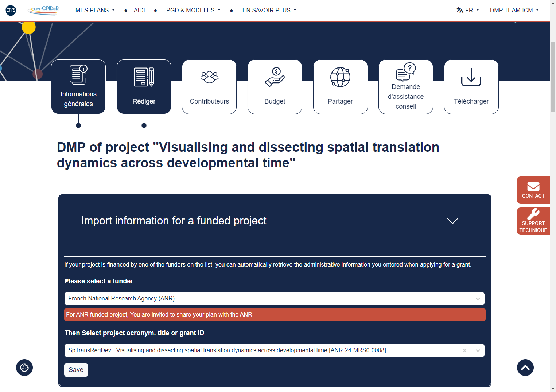Open the DMP TEAM ICM account menu
556x392 pixels.
pos(514,10)
